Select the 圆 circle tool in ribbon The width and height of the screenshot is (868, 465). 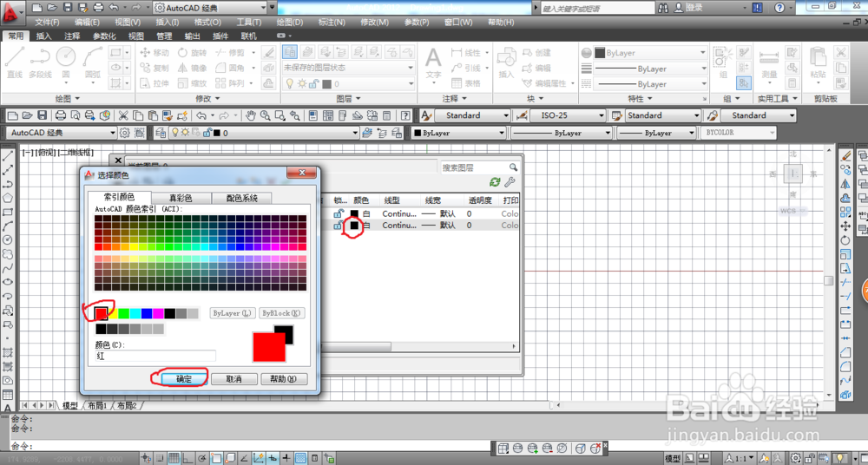coord(66,62)
